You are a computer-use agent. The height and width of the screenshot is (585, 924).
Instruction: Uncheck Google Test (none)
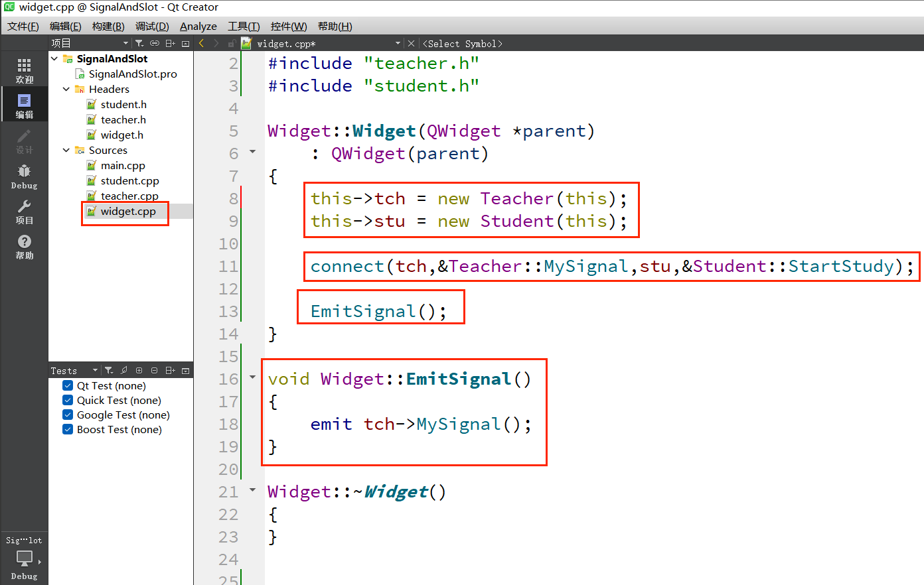point(68,415)
